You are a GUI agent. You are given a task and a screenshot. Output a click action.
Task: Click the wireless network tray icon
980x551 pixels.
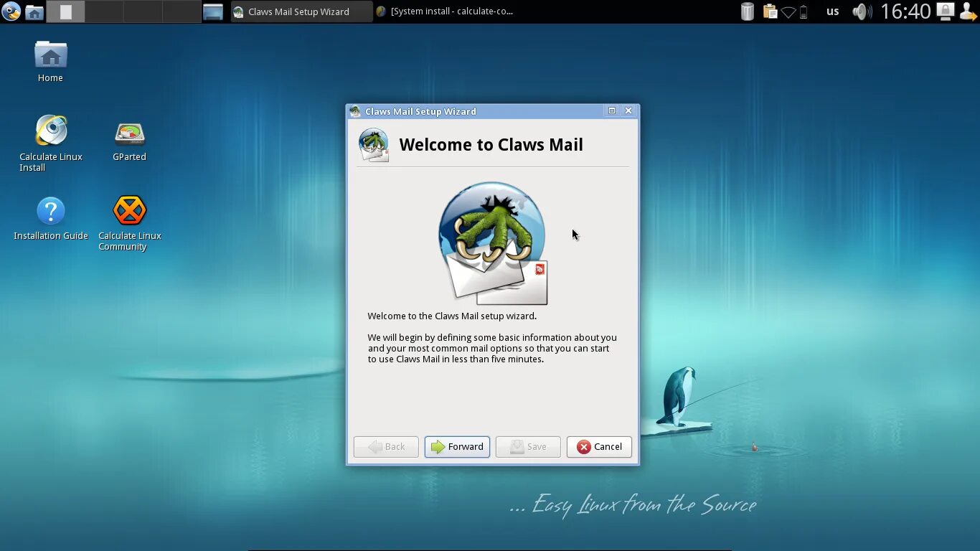pos(789,12)
